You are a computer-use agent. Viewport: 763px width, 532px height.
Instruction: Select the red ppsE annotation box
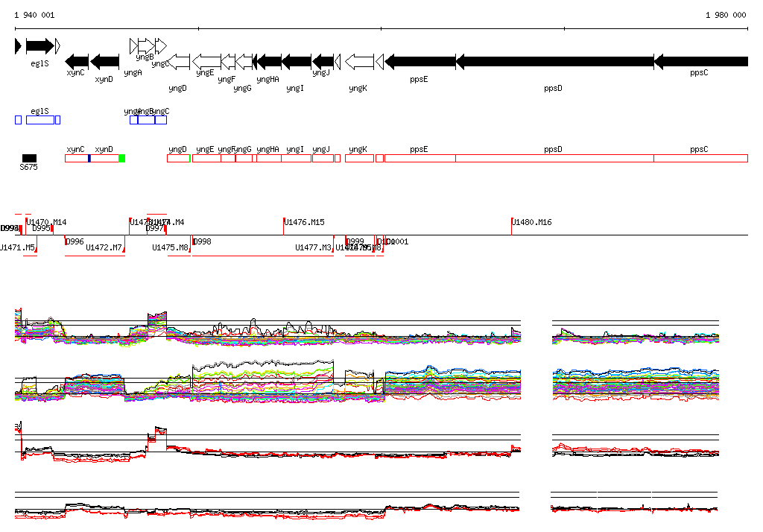[x=420, y=158]
